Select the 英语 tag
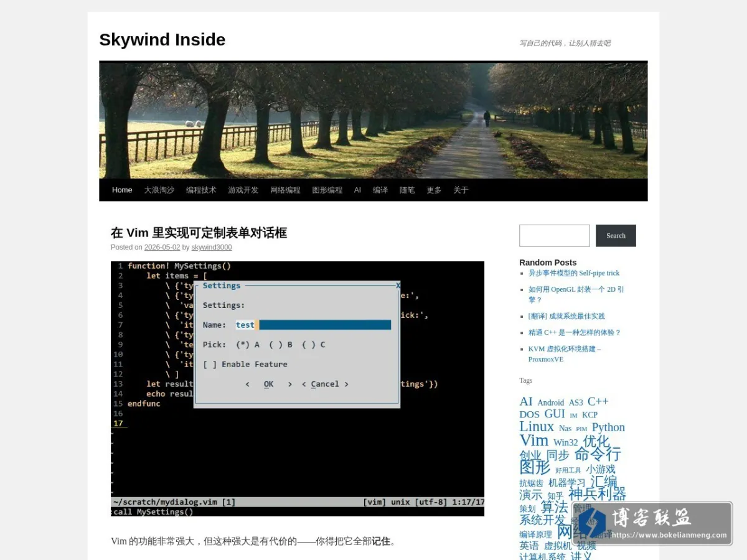Viewport: 747px width, 560px height. pyautogui.click(x=529, y=546)
